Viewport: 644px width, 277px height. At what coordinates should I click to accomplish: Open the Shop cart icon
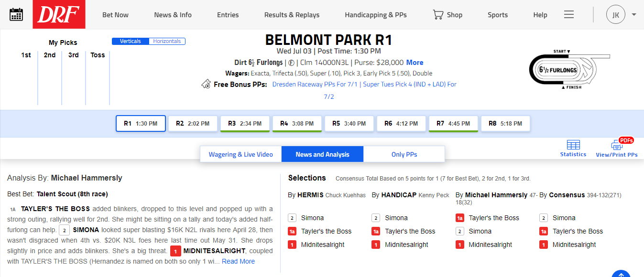point(438,15)
